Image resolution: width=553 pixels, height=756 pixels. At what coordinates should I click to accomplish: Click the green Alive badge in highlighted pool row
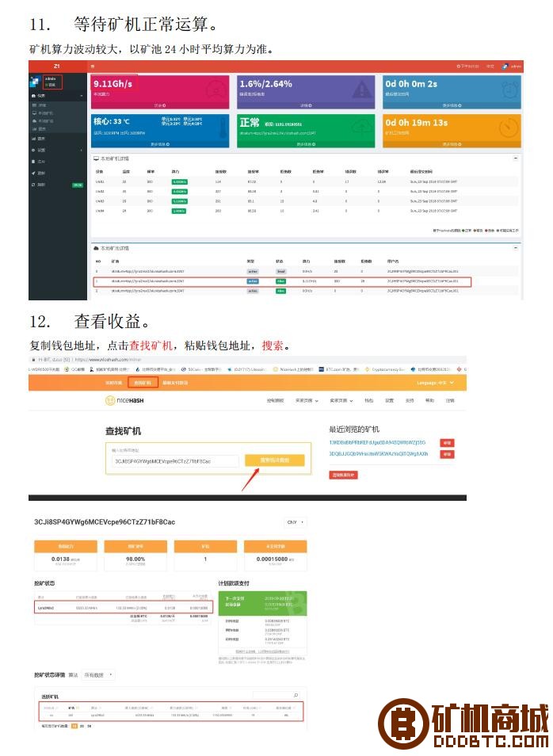coord(280,281)
